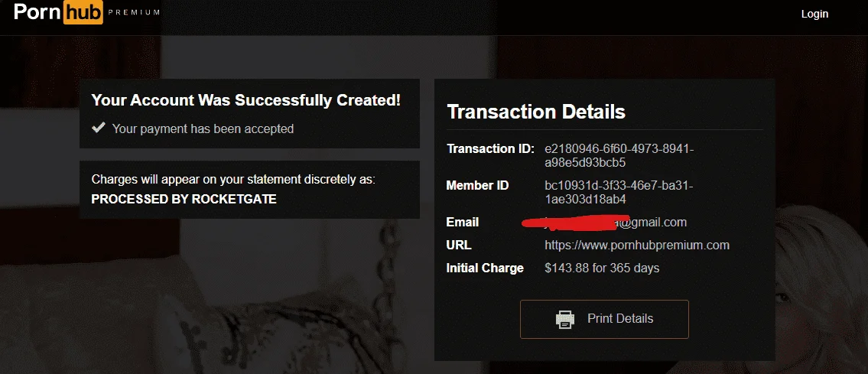Open the Login link
The width and height of the screenshot is (868, 374).
click(x=814, y=14)
